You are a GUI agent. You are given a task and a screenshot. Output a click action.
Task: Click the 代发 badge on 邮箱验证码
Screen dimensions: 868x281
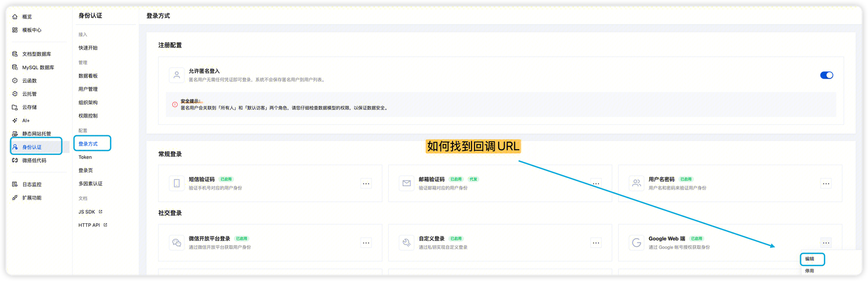(473, 179)
